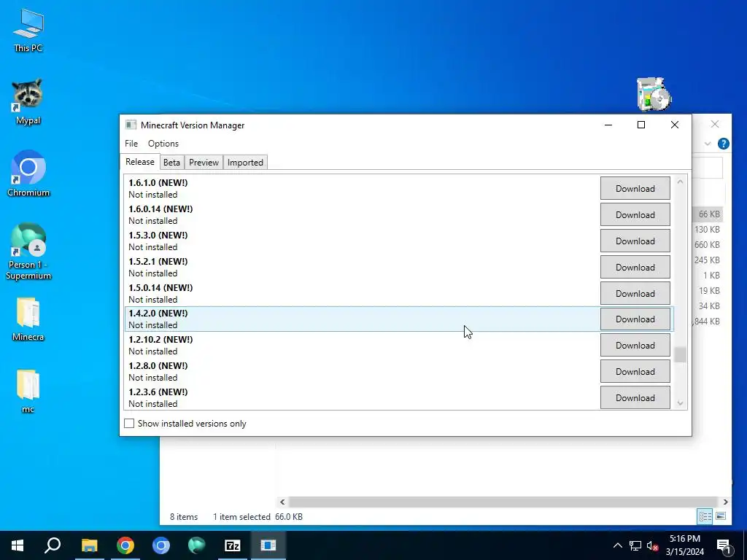Download version 1.4.2.0
Screen dimensions: 747x560
(x=635, y=319)
